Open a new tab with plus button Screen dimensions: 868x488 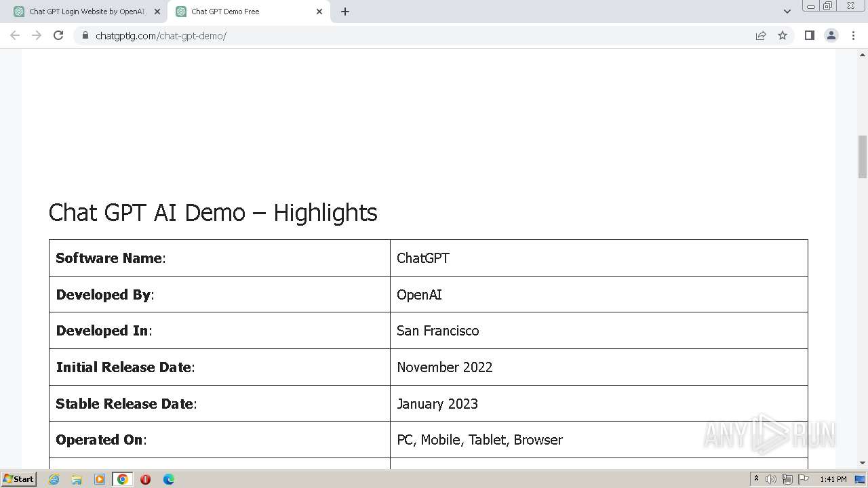point(345,12)
